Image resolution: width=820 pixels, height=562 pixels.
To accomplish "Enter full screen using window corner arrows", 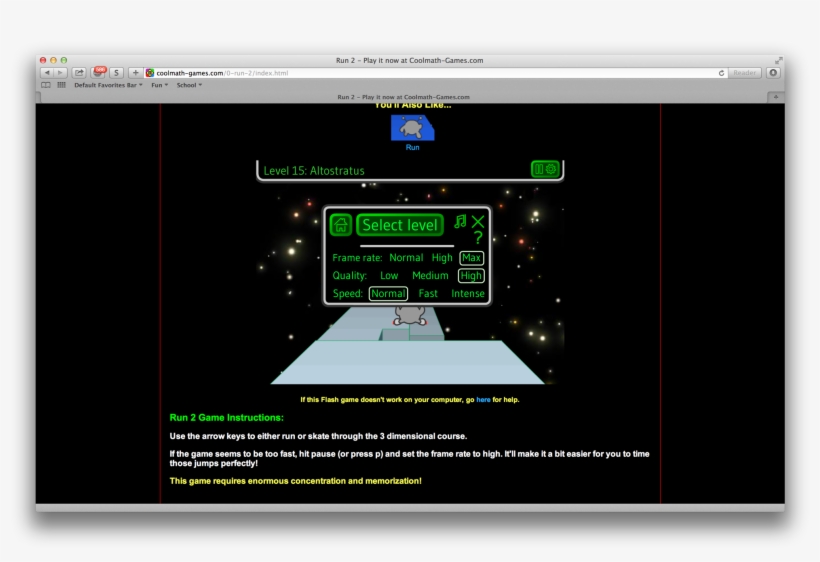I will click(x=778, y=61).
